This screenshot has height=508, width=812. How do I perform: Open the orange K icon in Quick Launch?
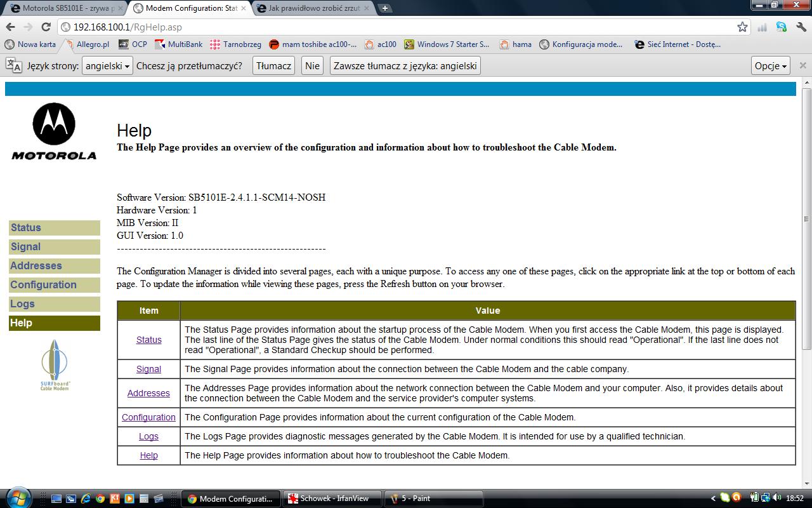coord(114,498)
